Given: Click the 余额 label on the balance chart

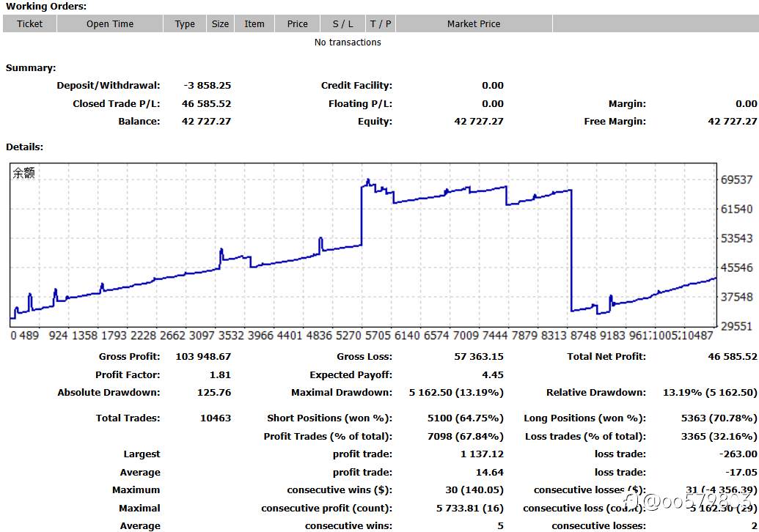Looking at the screenshot, I should (x=23, y=174).
